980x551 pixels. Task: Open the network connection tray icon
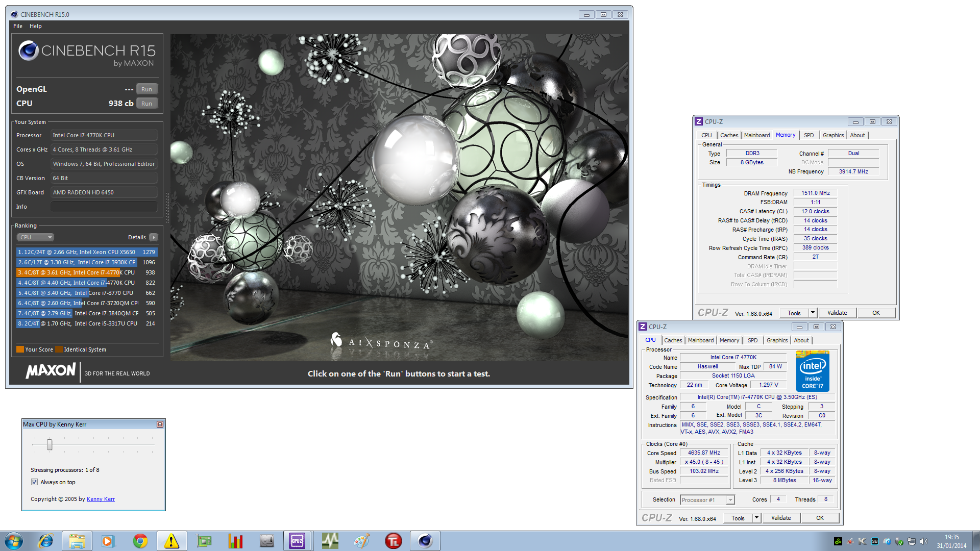pyautogui.click(x=912, y=541)
